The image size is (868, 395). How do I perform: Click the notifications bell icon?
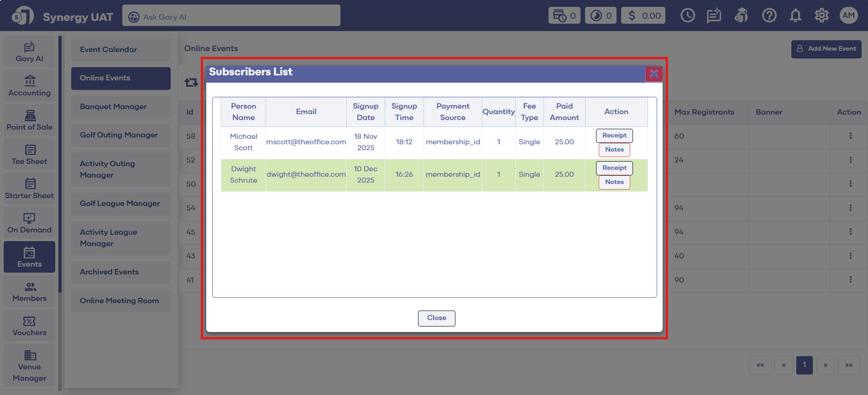point(795,16)
